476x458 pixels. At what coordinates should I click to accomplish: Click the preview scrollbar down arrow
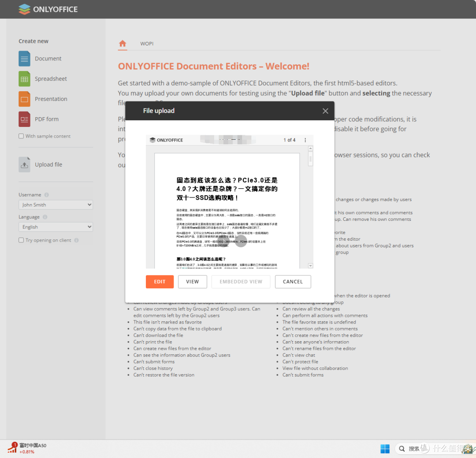(x=310, y=266)
